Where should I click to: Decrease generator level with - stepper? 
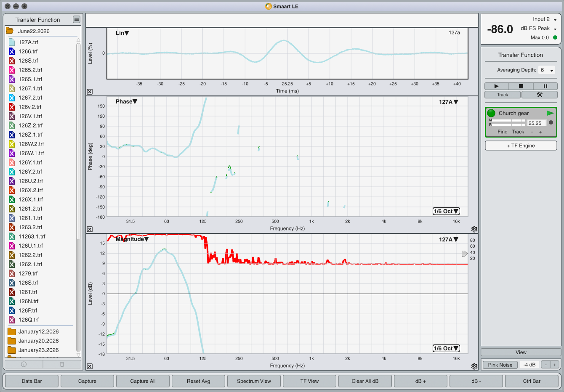pos(545,365)
